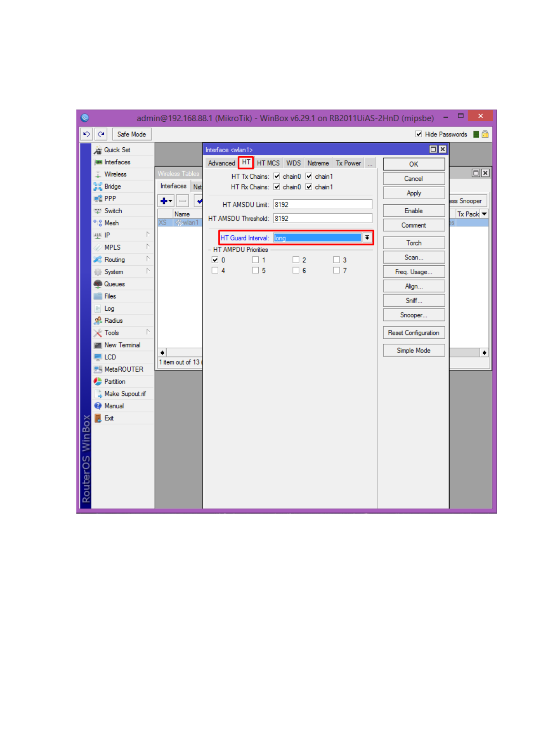The height and width of the screenshot is (756, 535).
Task: Click Reset Configuration button
Action: 414,333
